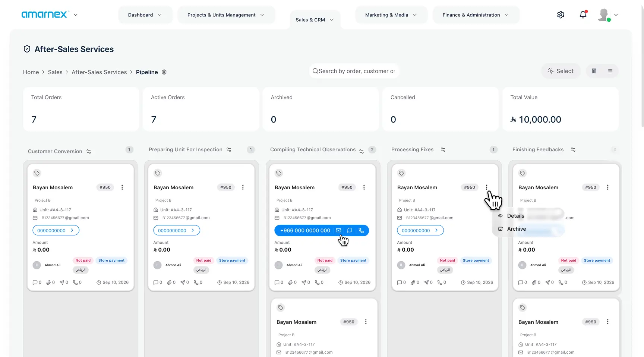The image size is (644, 357).
Task: Open the user profile avatar dropdown
Action: [x=607, y=15]
